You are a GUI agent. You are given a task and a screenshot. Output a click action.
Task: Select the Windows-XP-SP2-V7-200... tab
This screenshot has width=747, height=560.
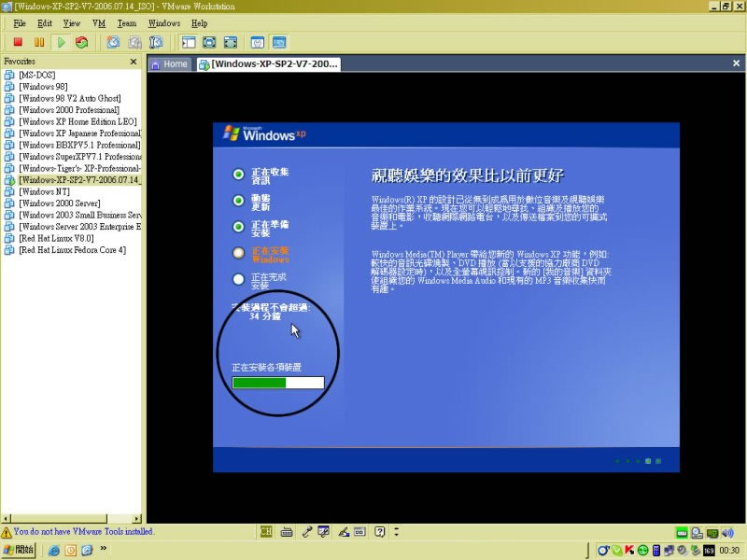269,64
